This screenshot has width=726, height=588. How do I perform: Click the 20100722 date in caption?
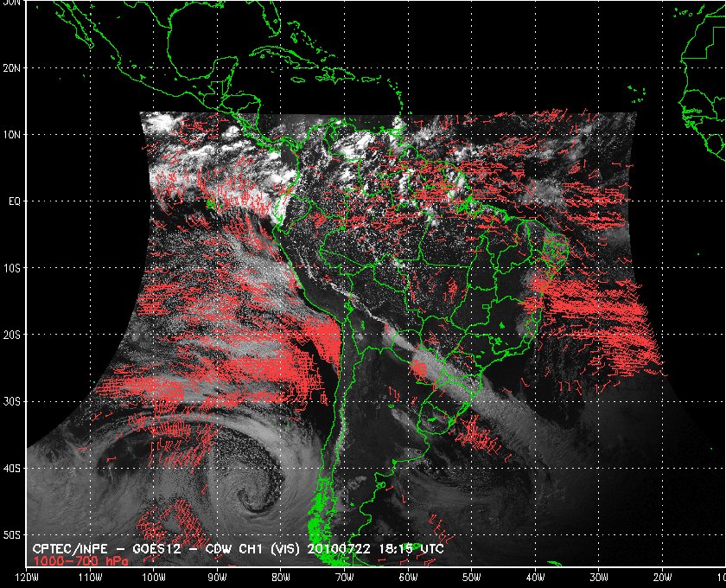coord(339,549)
